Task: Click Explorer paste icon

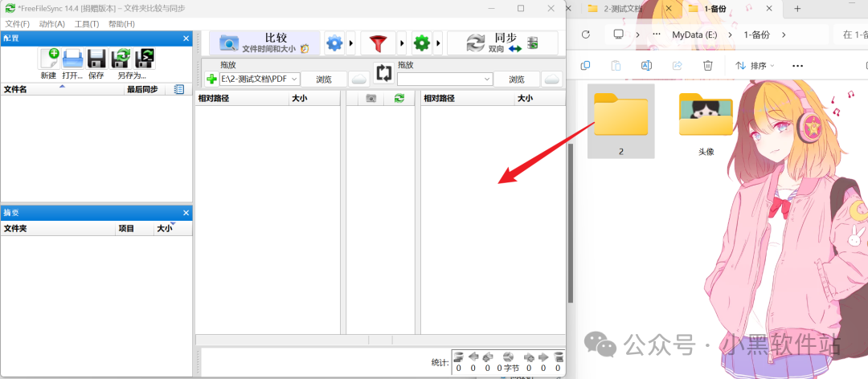Action: [616, 65]
